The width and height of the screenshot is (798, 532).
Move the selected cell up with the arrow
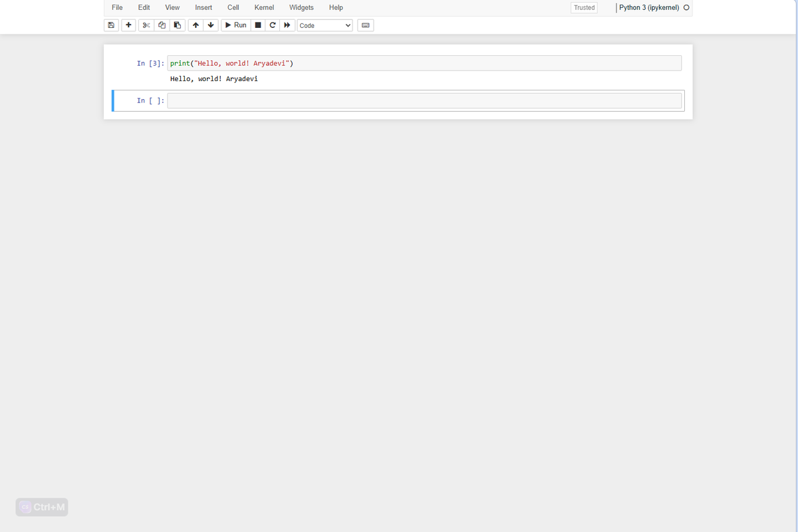pos(196,25)
